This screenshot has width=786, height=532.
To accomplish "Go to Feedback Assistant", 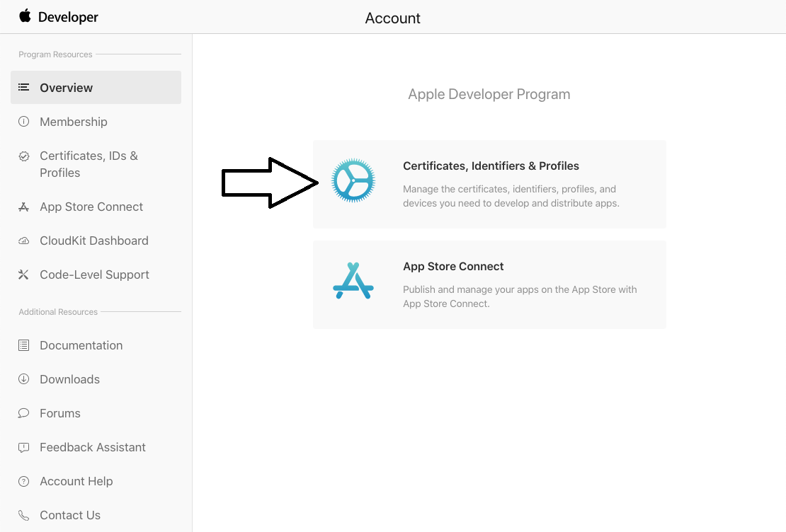I will pyautogui.click(x=93, y=447).
